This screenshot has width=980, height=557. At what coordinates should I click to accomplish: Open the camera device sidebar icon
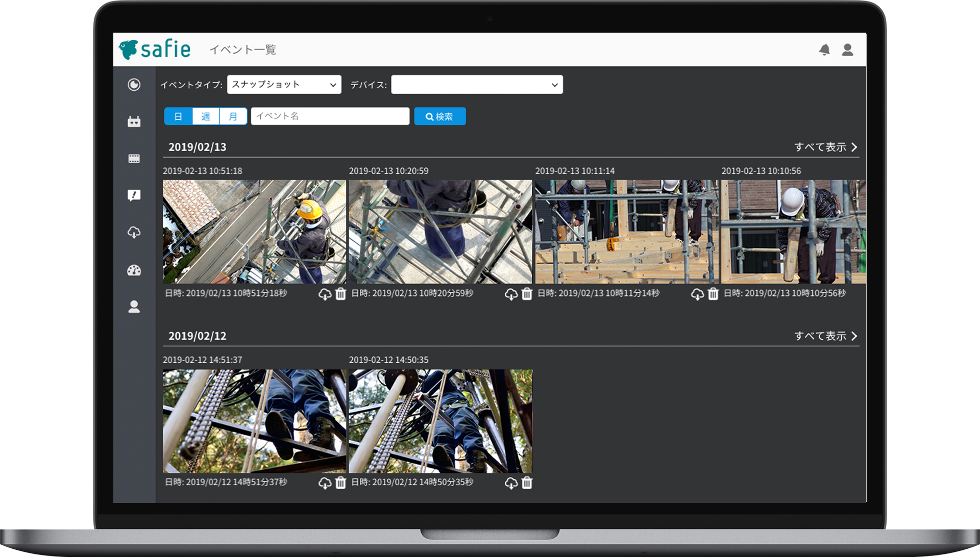click(134, 121)
